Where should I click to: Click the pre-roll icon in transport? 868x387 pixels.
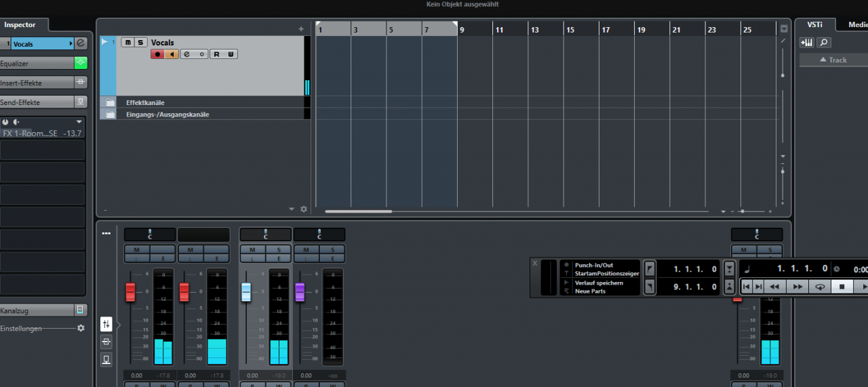click(730, 269)
